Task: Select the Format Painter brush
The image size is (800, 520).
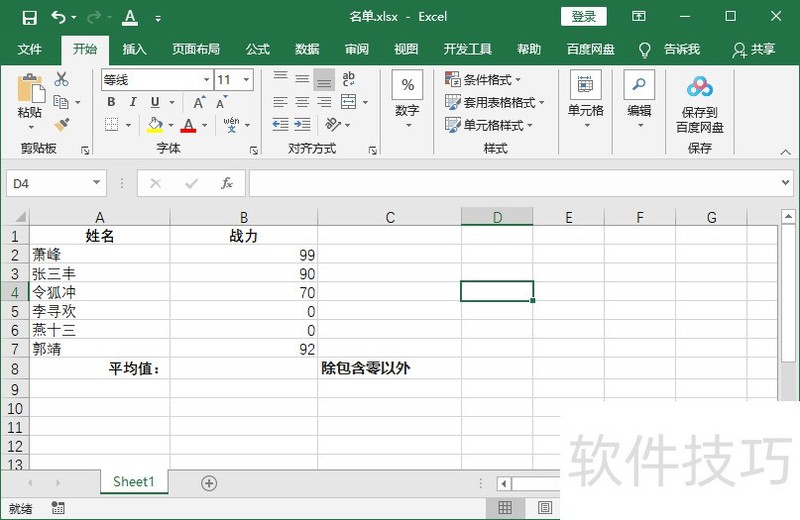Action: click(62, 124)
